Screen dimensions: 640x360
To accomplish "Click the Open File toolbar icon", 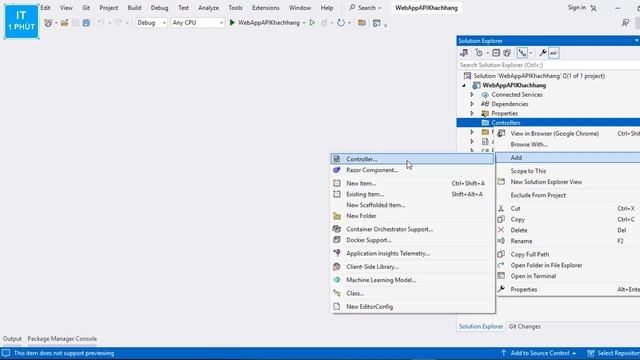I will click(64, 23).
